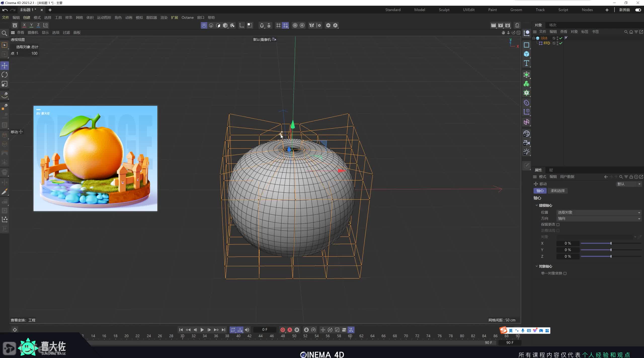Select the Rotate tool in left toolbar
The width and height of the screenshot is (644, 358).
tap(5, 75)
